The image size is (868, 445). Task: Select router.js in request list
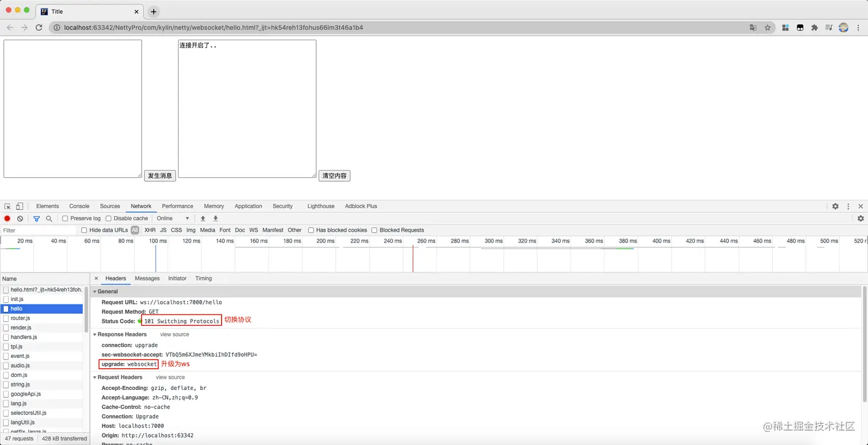click(x=42, y=318)
